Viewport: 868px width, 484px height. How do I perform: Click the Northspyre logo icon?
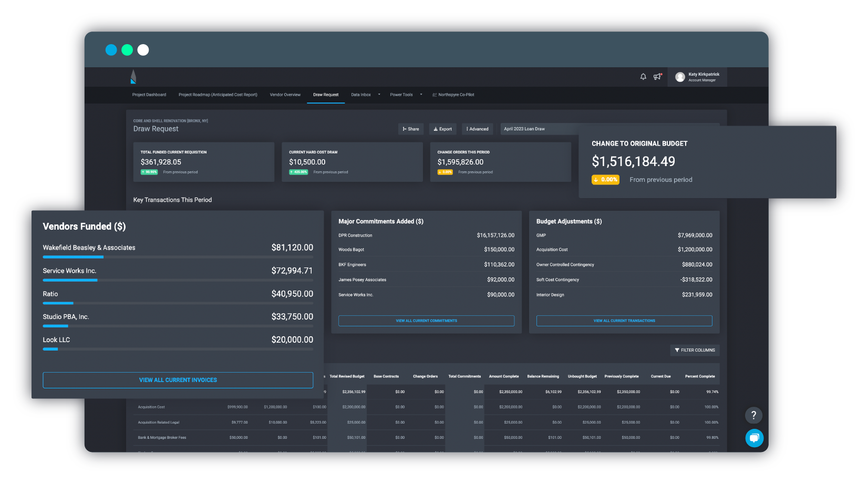(x=133, y=77)
